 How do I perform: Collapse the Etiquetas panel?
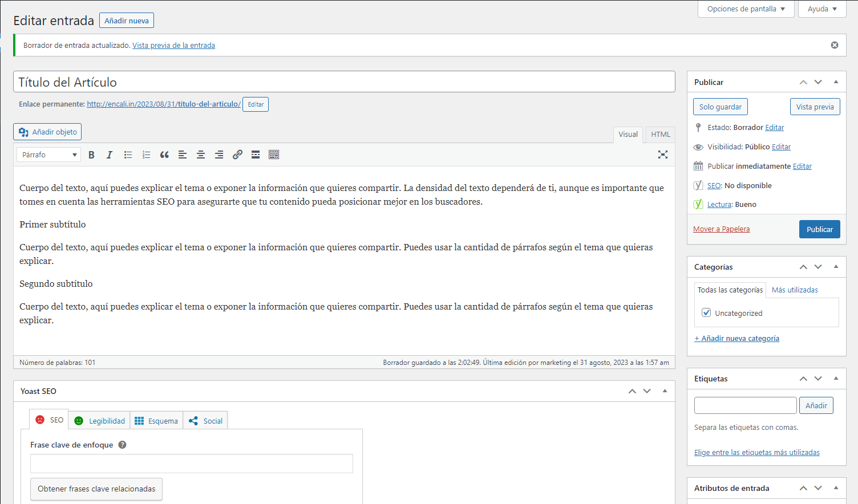(836, 379)
